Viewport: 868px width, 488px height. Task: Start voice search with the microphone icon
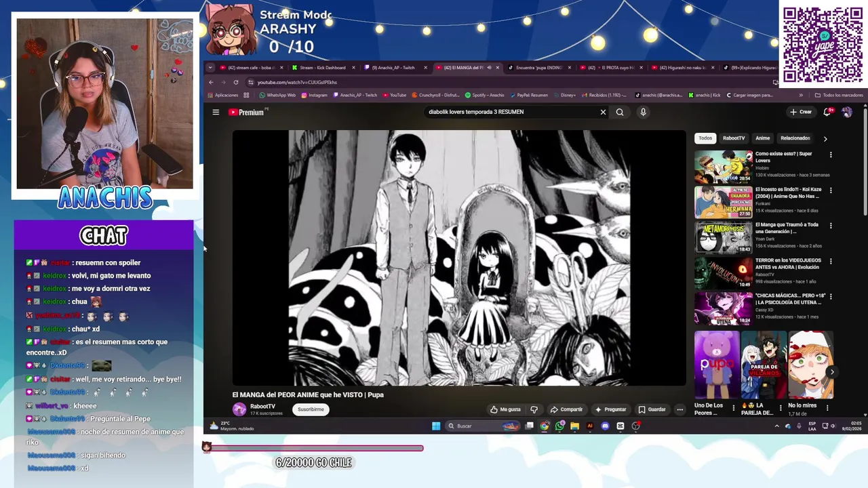click(x=643, y=112)
